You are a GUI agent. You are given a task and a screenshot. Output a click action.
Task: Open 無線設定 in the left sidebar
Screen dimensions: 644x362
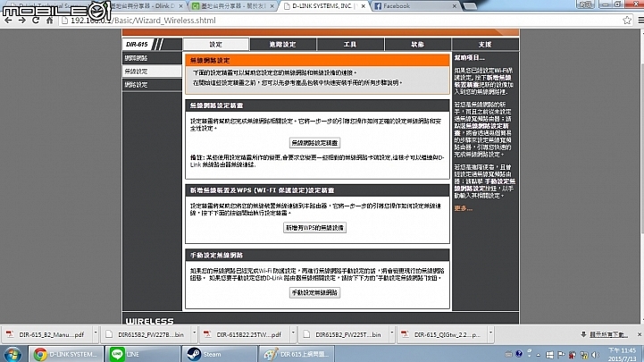click(152, 72)
